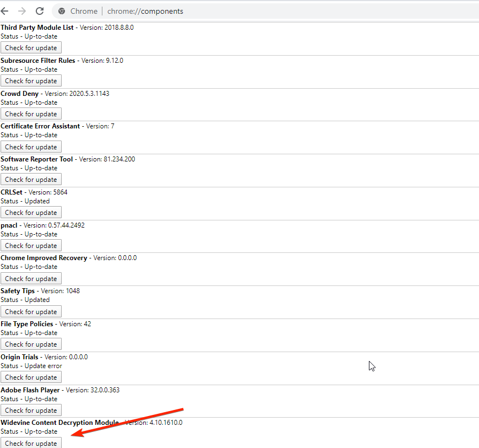The height and width of the screenshot is (448, 479).
Task: Click the 'pnacl' component name
Action: [9, 225]
